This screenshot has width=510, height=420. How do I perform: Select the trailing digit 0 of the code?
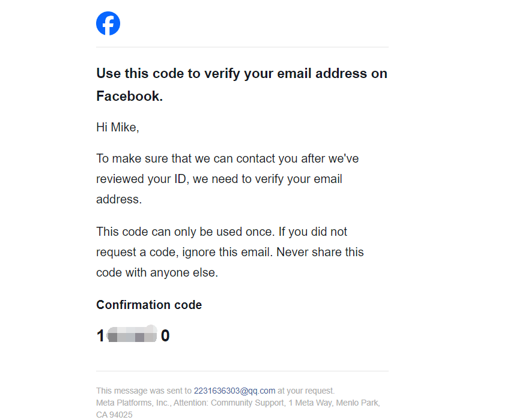(165, 335)
